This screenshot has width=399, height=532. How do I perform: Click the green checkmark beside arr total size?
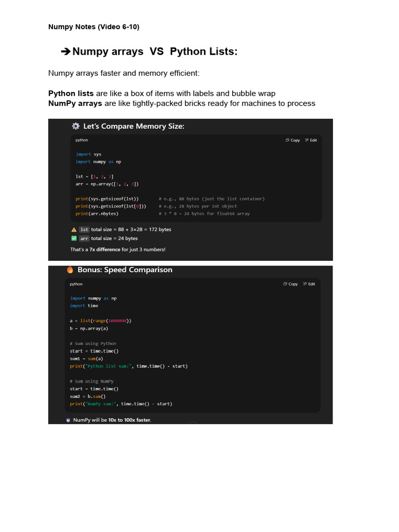[74, 238]
